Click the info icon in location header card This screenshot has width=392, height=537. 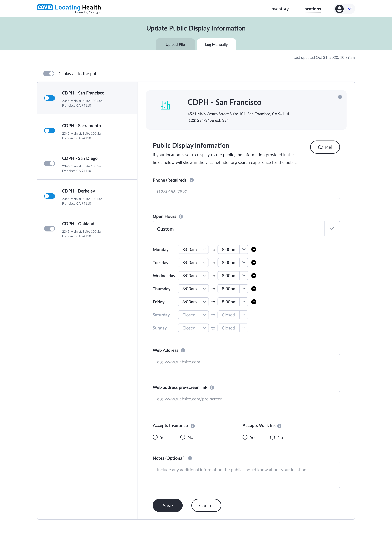[x=340, y=97]
